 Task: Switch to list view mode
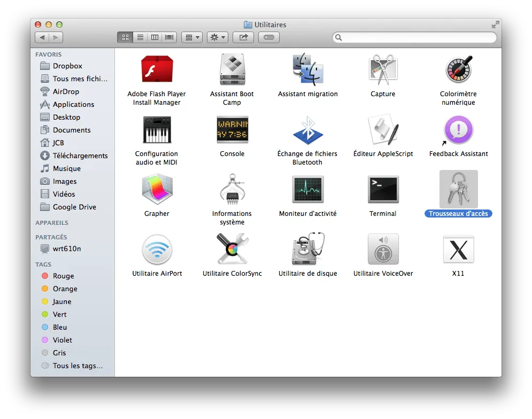click(x=140, y=37)
